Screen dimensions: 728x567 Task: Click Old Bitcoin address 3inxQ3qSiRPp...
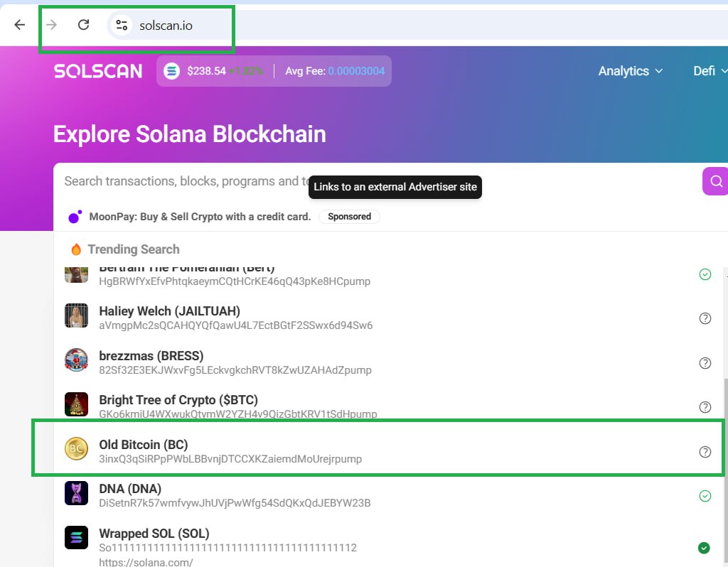pyautogui.click(x=230, y=459)
